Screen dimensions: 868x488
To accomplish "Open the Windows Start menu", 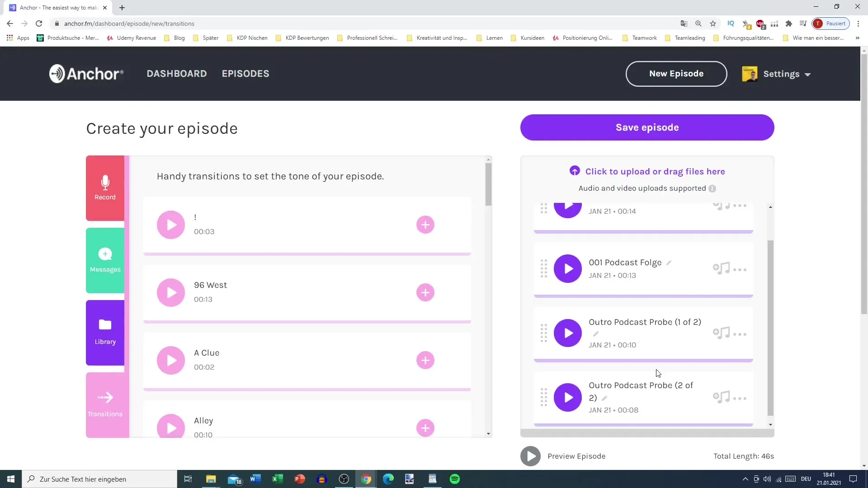I will point(11,479).
